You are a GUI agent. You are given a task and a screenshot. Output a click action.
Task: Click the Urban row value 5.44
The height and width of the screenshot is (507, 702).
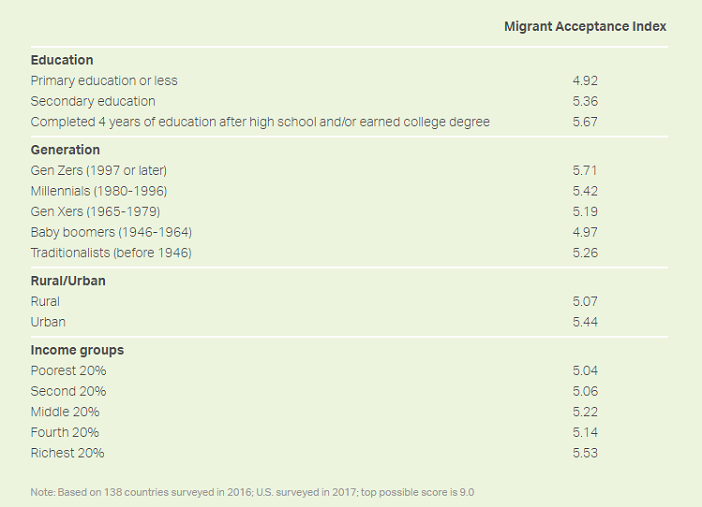pyautogui.click(x=585, y=322)
